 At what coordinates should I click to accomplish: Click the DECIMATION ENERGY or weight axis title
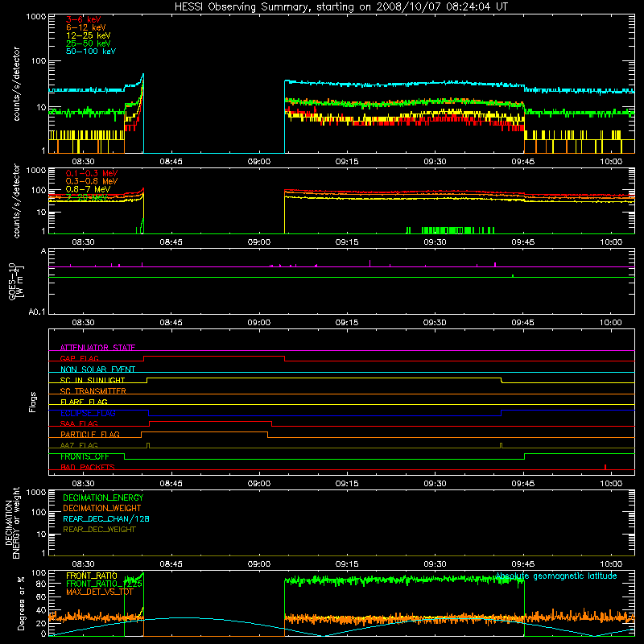(12, 522)
